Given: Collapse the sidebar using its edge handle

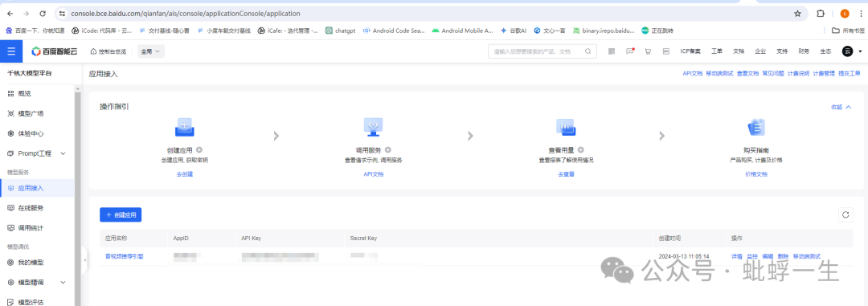Looking at the screenshot, I should click(x=84, y=261).
